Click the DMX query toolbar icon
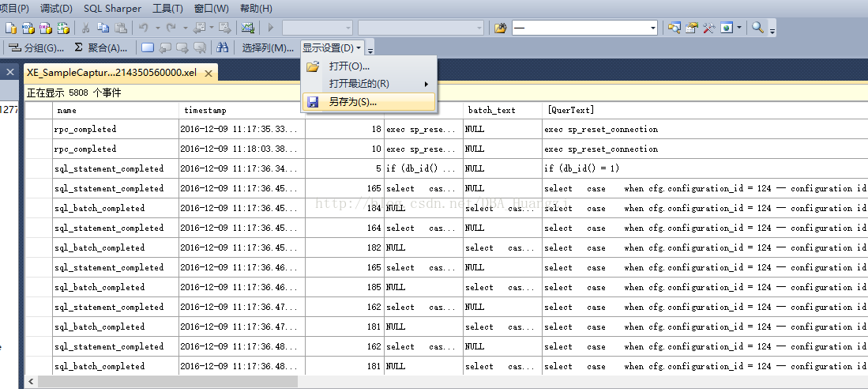868x389 pixels. click(x=45, y=28)
